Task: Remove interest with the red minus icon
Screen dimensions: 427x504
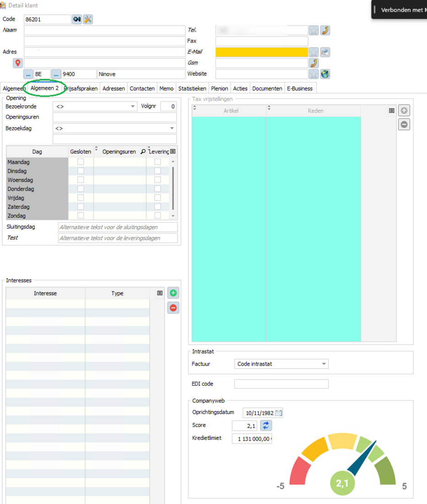Action: pos(173,308)
